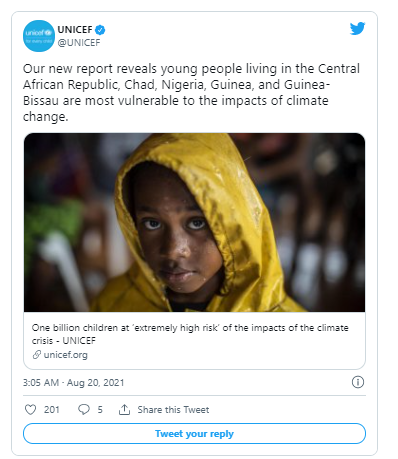Viewport: 398px width, 459px height.
Task: Select Share this Tweet text
Action: point(173,410)
